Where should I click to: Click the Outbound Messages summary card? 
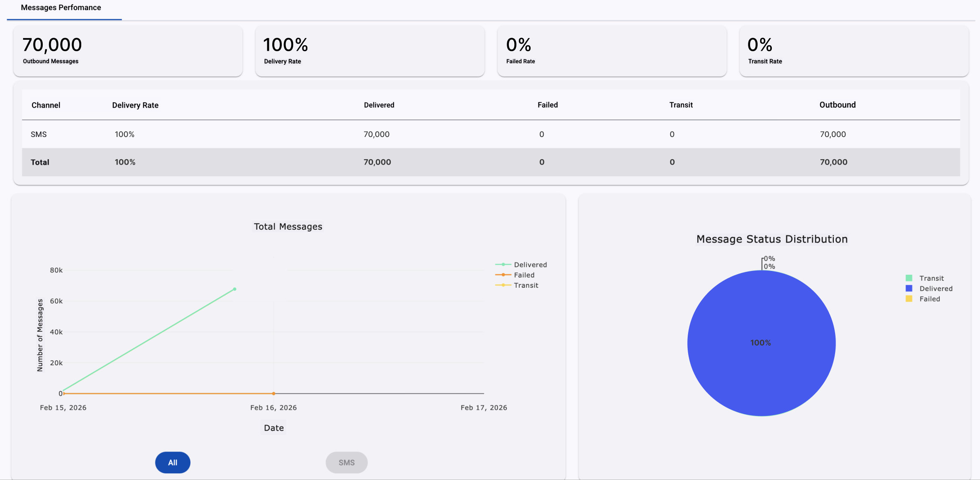128,51
